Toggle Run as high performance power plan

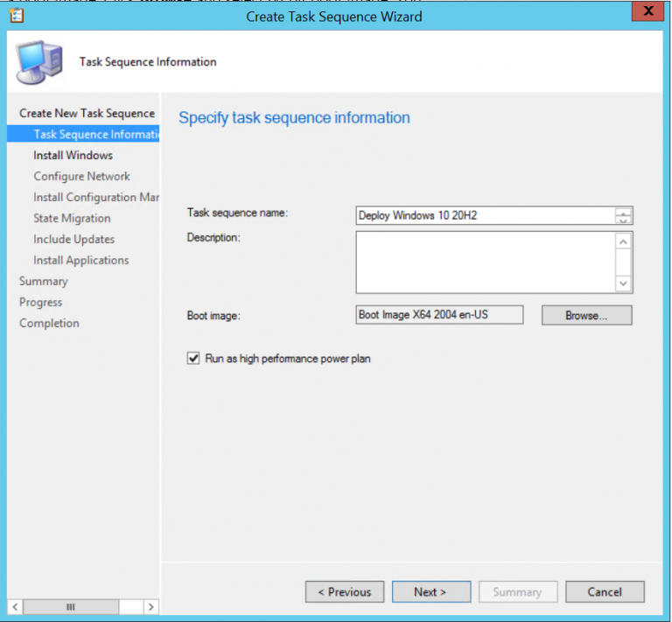pos(193,359)
